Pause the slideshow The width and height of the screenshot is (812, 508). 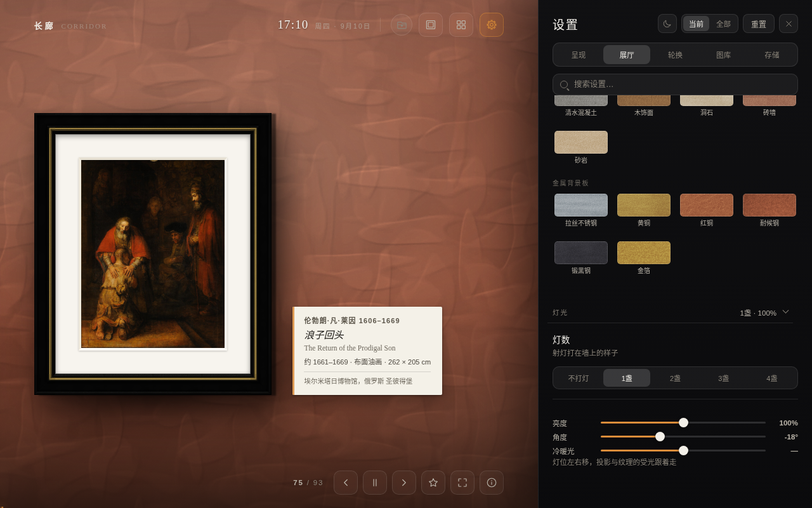375,483
